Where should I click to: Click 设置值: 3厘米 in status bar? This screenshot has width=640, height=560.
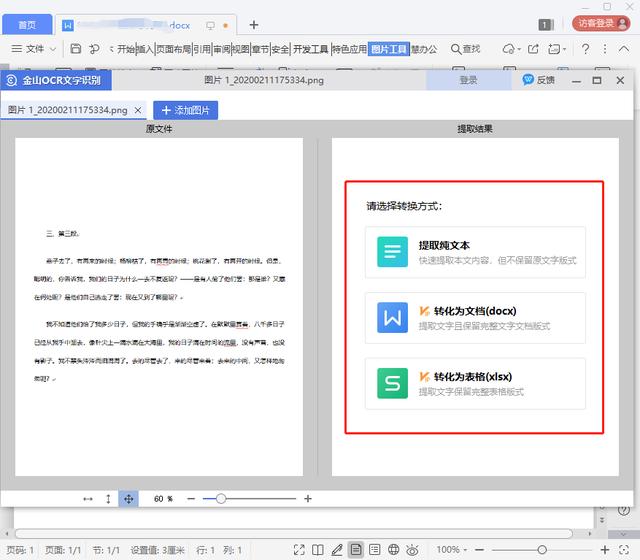tap(158, 550)
